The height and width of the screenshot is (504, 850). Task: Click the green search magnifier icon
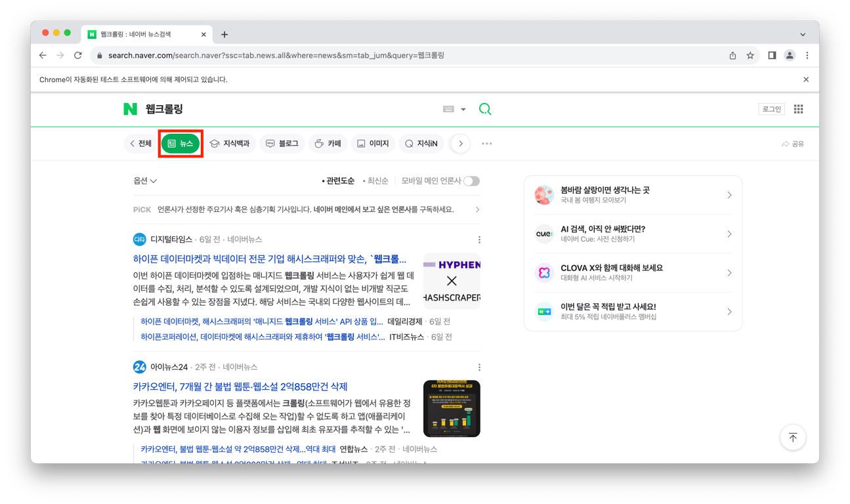[x=485, y=109]
